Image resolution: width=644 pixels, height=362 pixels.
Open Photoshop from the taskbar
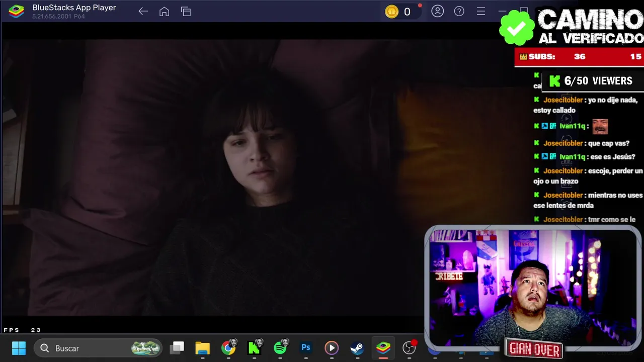coord(305,348)
